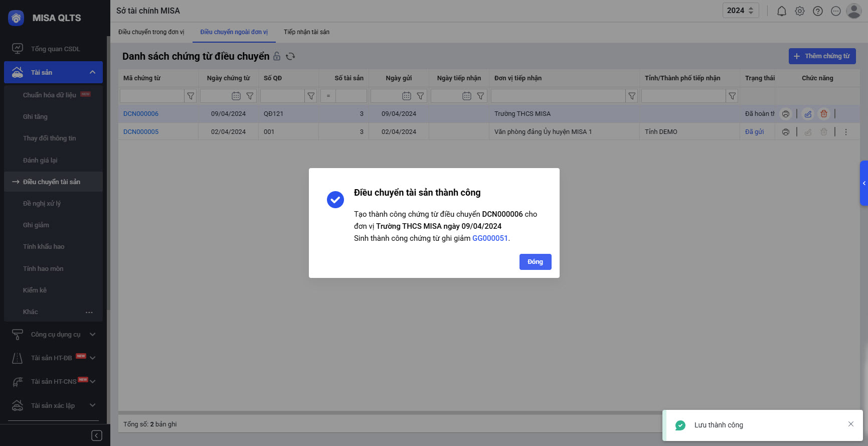Viewport: 868px width, 446px height.
Task: Click Đã gửi status link
Action: click(754, 132)
